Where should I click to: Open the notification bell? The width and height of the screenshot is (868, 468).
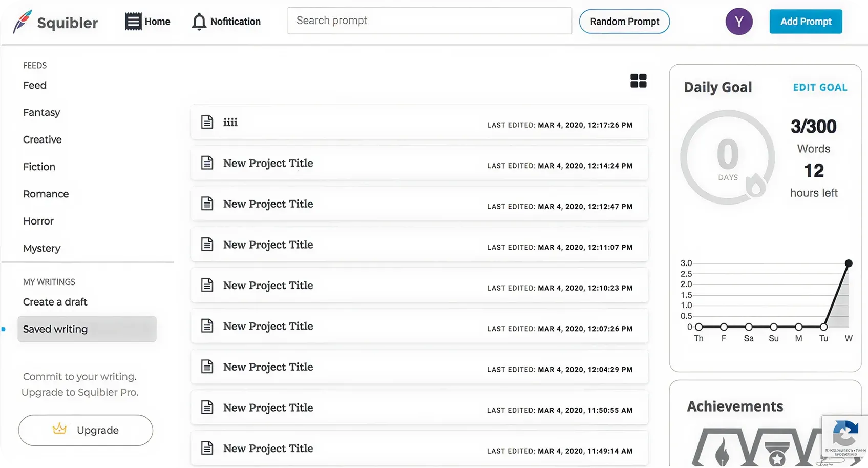pyautogui.click(x=199, y=22)
